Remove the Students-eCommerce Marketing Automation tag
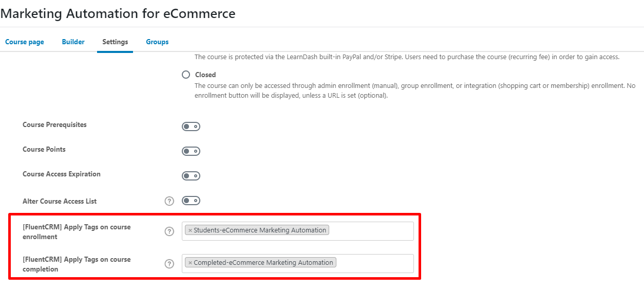This screenshot has height=289, width=644. pyautogui.click(x=190, y=230)
